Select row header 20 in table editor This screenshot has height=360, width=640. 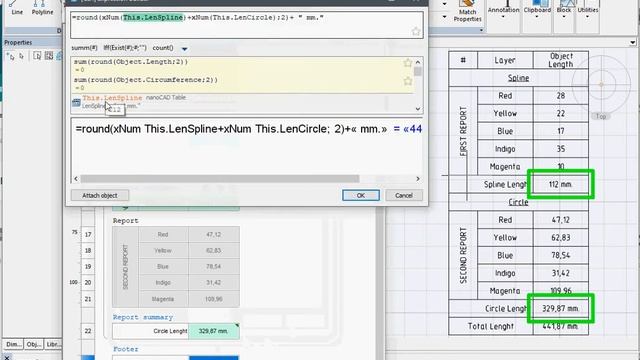coord(88,282)
